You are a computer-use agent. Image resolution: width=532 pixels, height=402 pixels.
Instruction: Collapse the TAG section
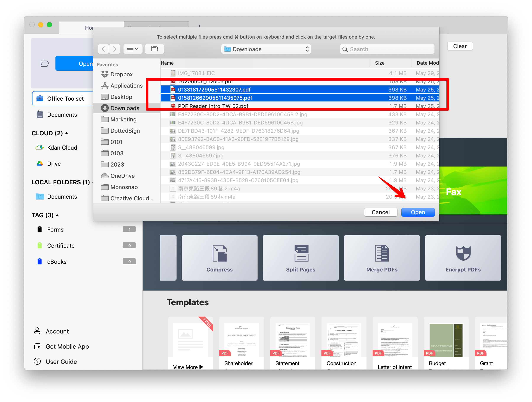coord(57,215)
